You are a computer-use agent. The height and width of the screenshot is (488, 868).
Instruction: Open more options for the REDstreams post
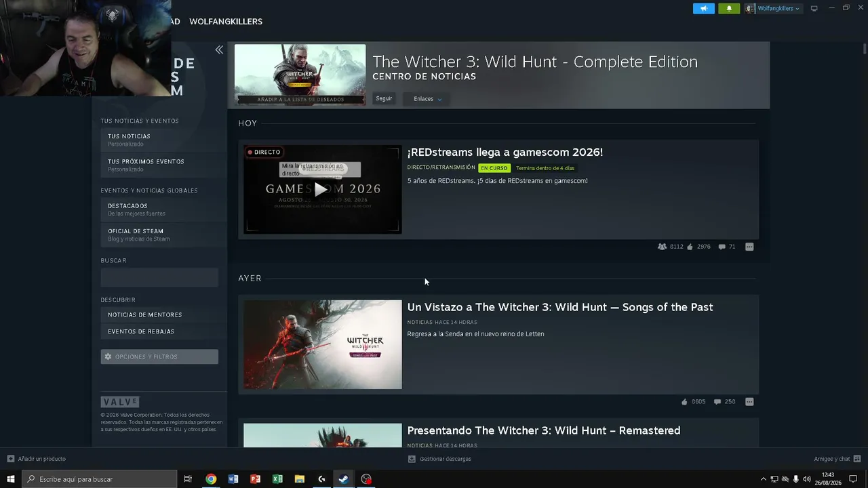coord(749,247)
